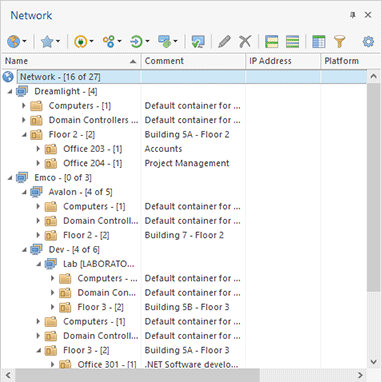Viewport: 382px width, 382px height.
Task: Click the export data toolbar icon
Action: coord(165,42)
